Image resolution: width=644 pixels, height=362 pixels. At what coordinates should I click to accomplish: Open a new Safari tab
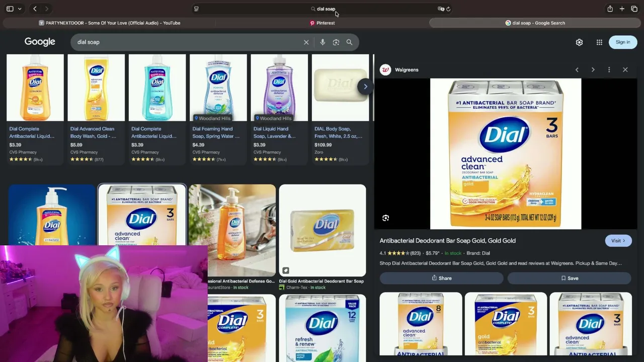pos(622,9)
